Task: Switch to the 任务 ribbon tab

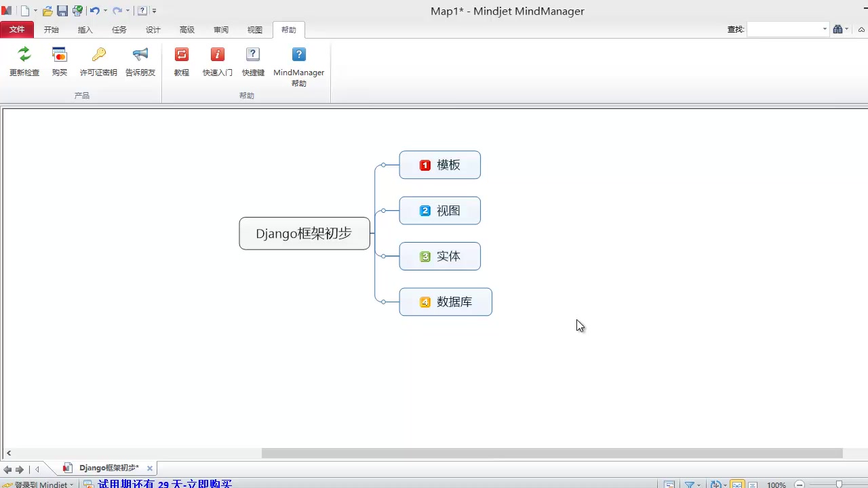Action: click(119, 30)
